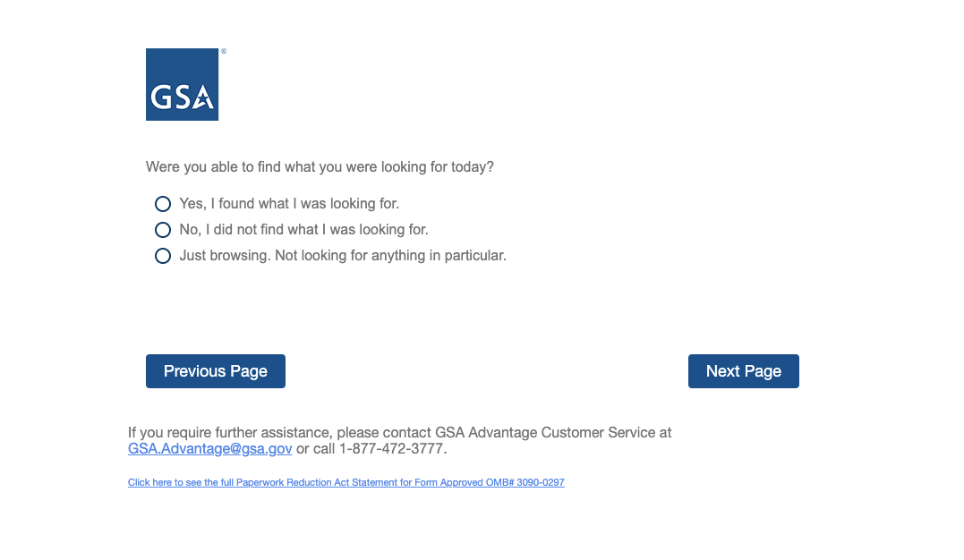Click the phone number 1-877-472-3777
964x560 pixels.
click(391, 449)
